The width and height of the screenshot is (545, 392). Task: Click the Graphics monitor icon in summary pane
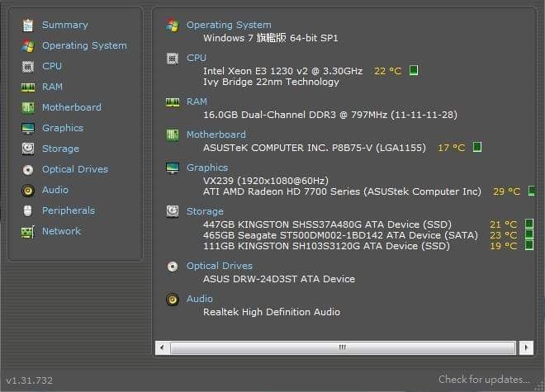click(x=173, y=168)
